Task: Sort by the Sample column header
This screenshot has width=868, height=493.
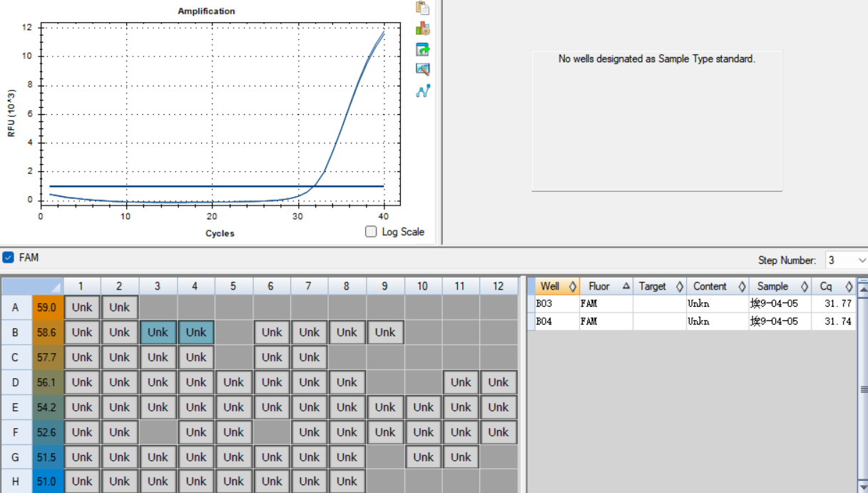Action: pos(780,286)
